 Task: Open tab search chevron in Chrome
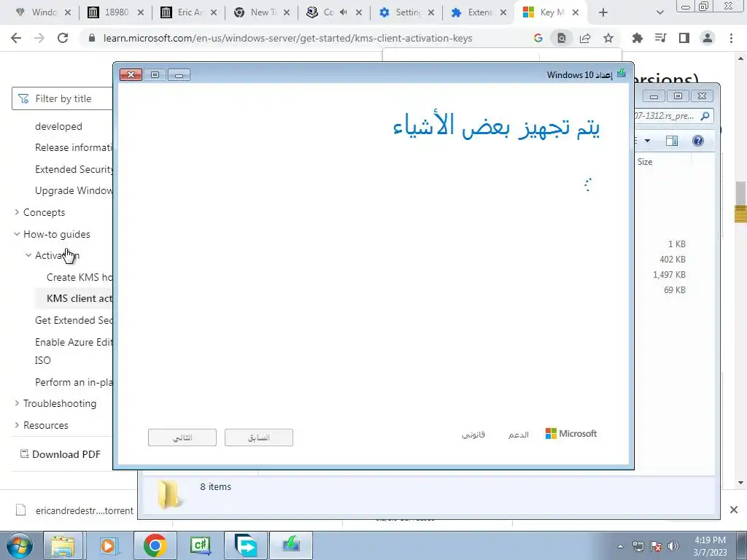tap(659, 13)
